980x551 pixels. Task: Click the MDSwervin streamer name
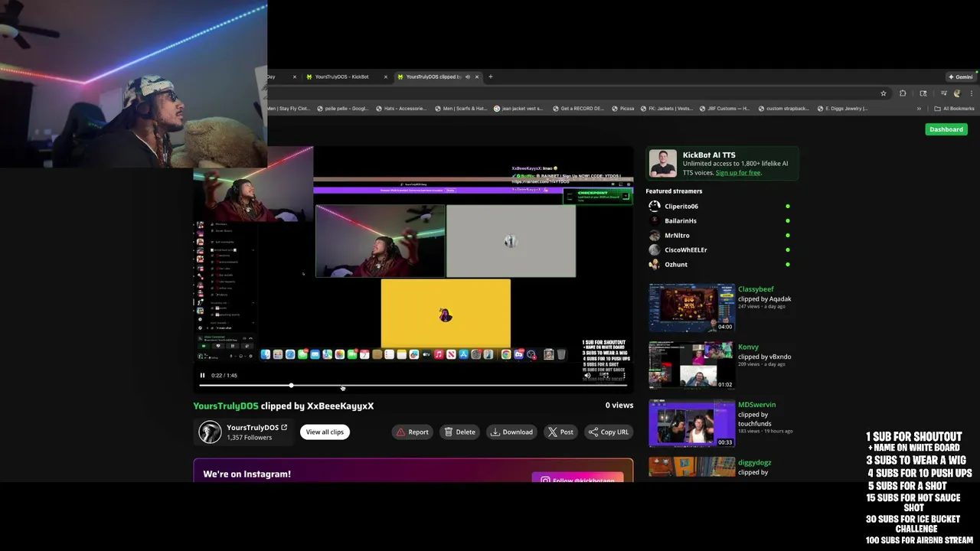(x=756, y=404)
